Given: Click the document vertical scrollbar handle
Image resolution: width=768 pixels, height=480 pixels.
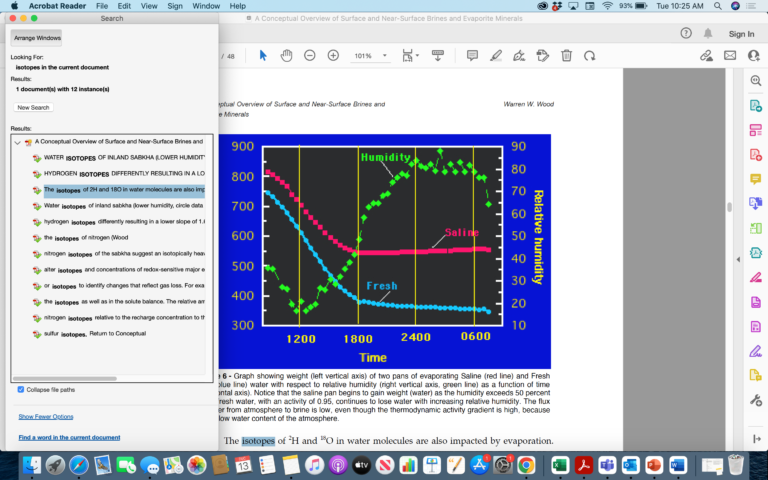Looking at the screenshot, I should tap(729, 207).
